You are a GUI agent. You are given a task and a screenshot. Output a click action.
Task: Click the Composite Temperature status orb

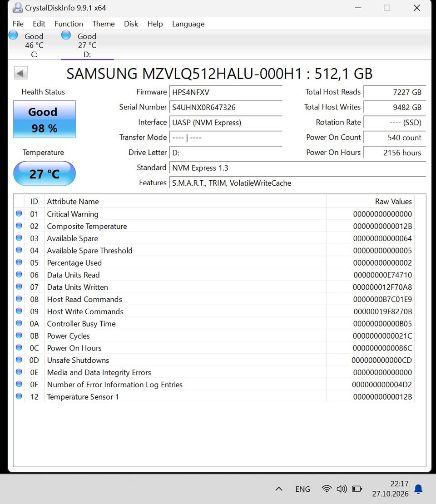(19, 226)
